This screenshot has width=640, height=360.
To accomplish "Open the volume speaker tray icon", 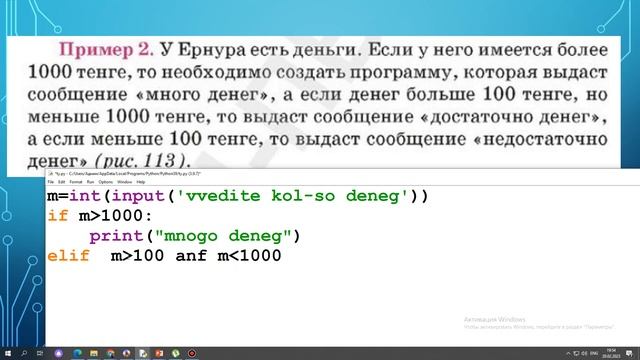I will coord(584,353).
